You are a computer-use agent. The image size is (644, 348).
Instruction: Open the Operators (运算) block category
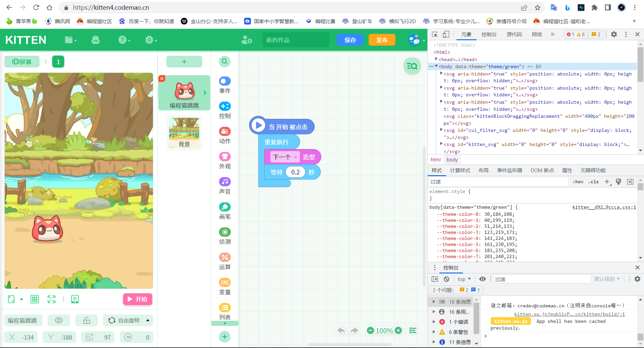tap(225, 261)
